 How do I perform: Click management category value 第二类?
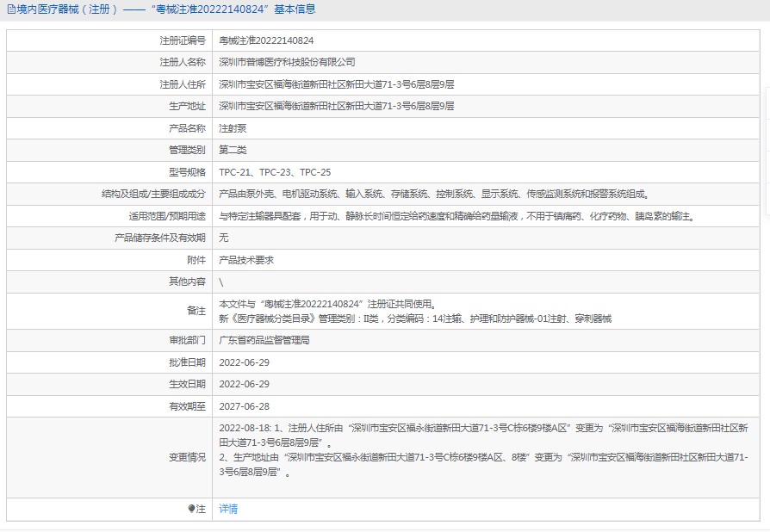(x=233, y=151)
